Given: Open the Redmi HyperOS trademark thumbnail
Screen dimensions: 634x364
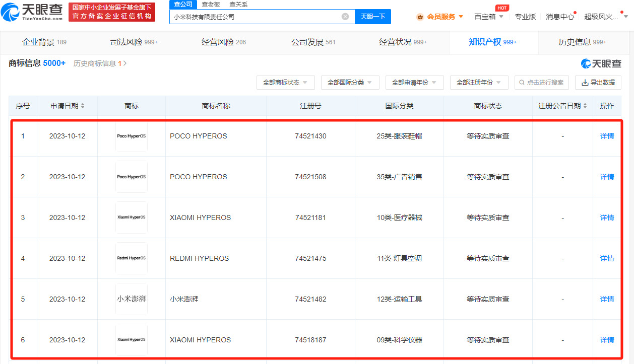Looking at the screenshot, I should point(132,258).
